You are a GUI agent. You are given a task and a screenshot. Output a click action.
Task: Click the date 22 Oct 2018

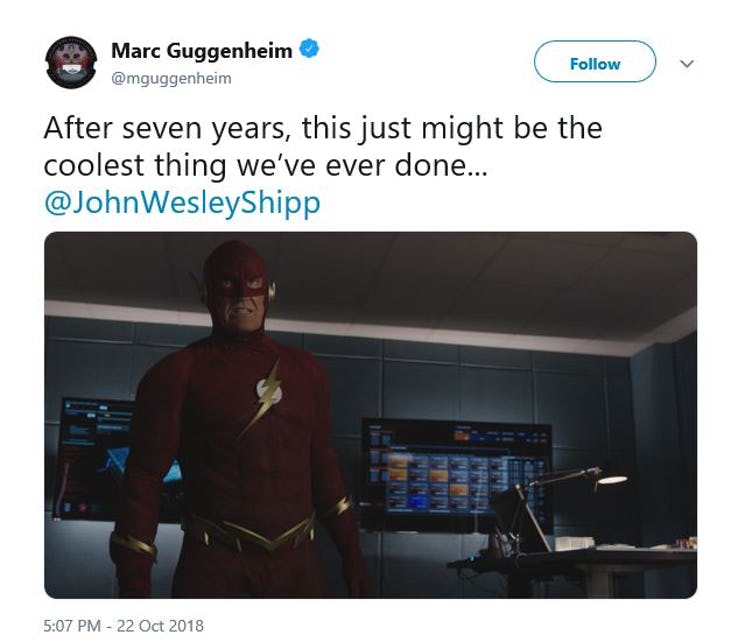[160, 626]
